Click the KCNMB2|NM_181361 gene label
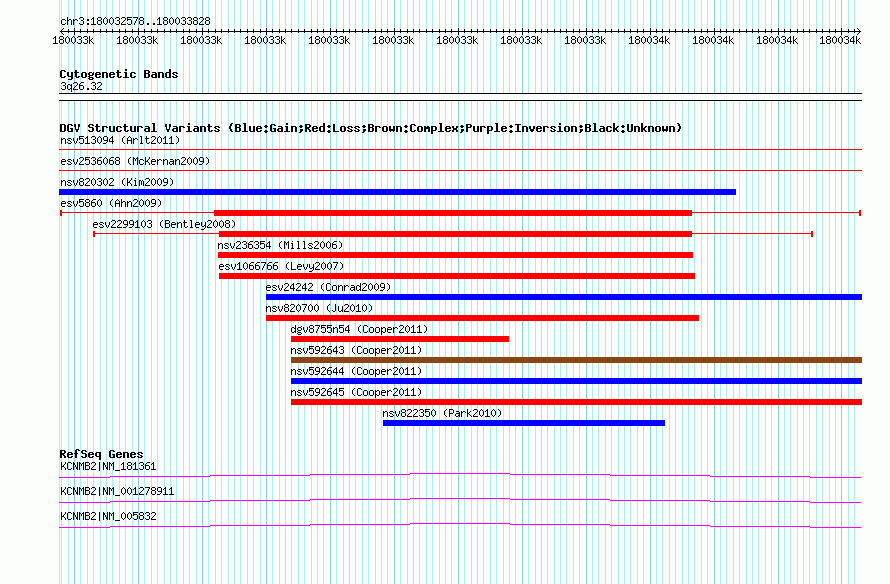Screen dimensions: 890x584 108,467
